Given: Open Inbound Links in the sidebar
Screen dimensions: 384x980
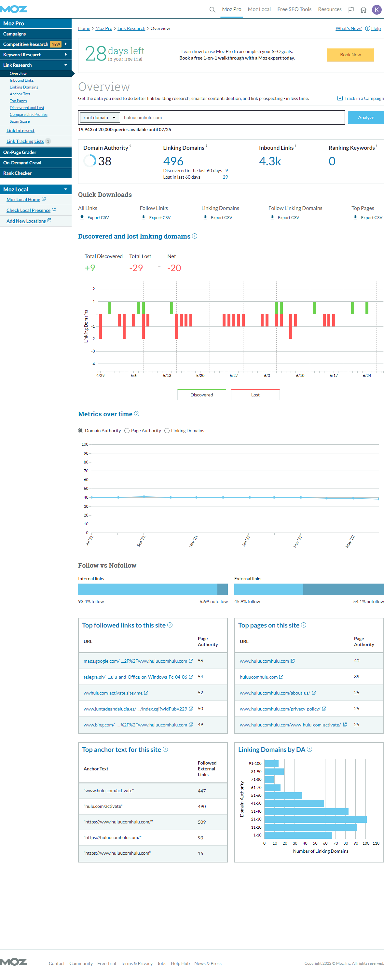Looking at the screenshot, I should tap(22, 80).
